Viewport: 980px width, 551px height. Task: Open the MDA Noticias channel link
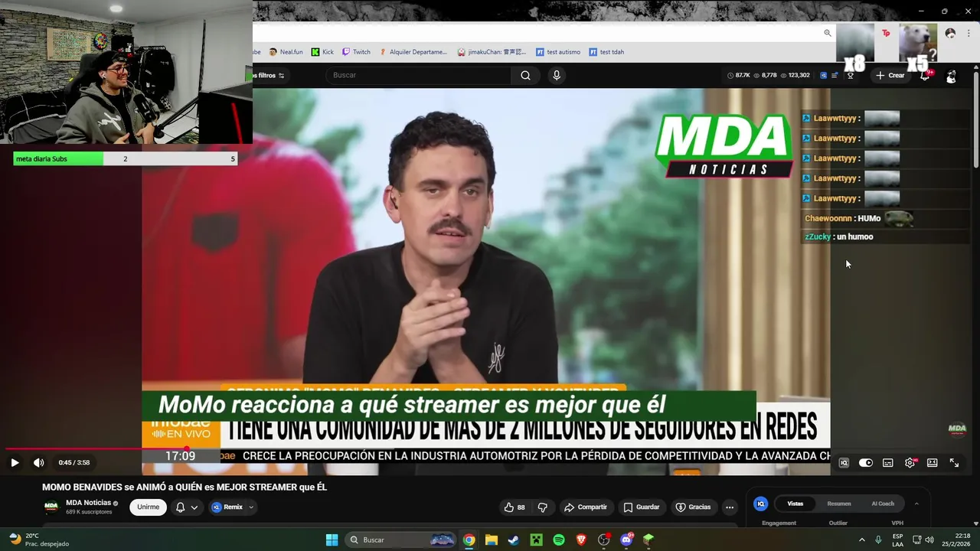[88, 503]
